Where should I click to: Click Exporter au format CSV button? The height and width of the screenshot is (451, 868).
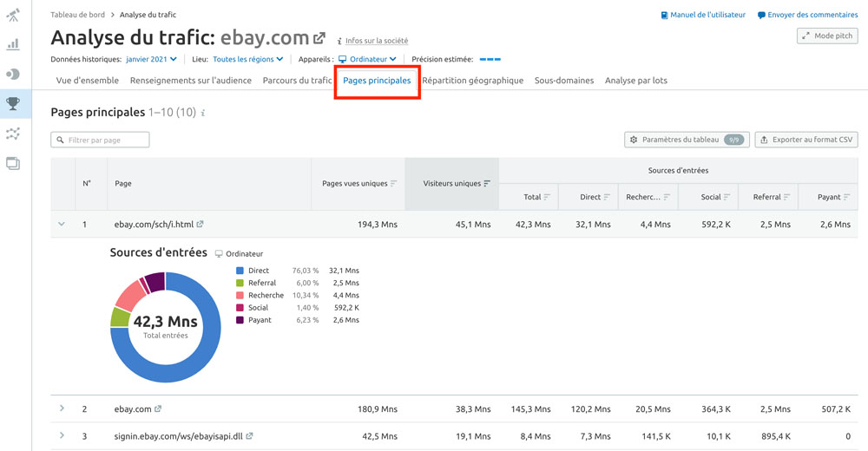click(806, 140)
